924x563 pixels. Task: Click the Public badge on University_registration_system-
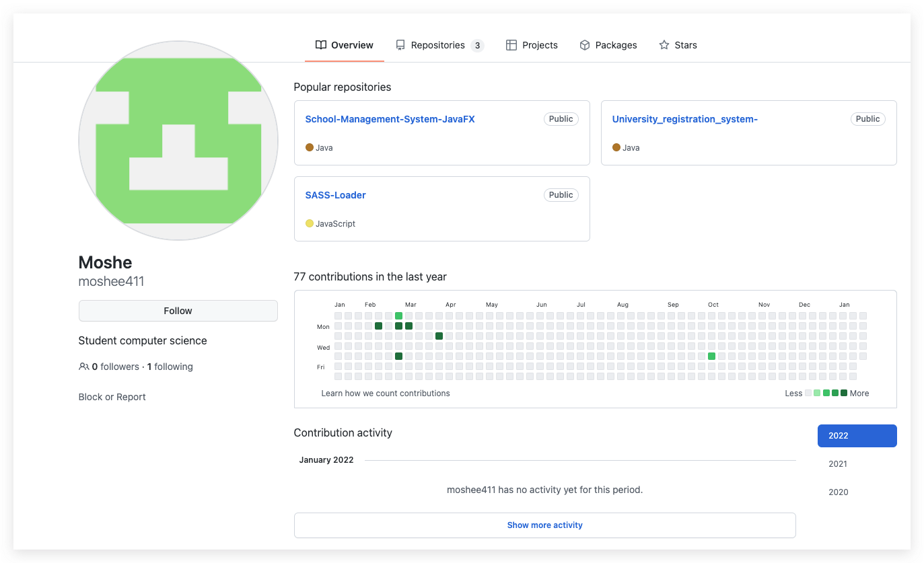tap(868, 119)
